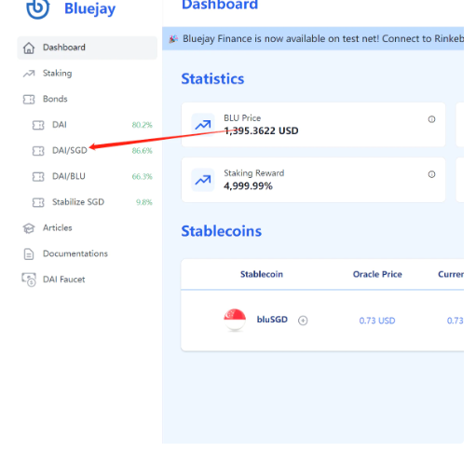Click the plus icon beside bluSGD
Viewport: 476px width, 452px height.
point(303,321)
